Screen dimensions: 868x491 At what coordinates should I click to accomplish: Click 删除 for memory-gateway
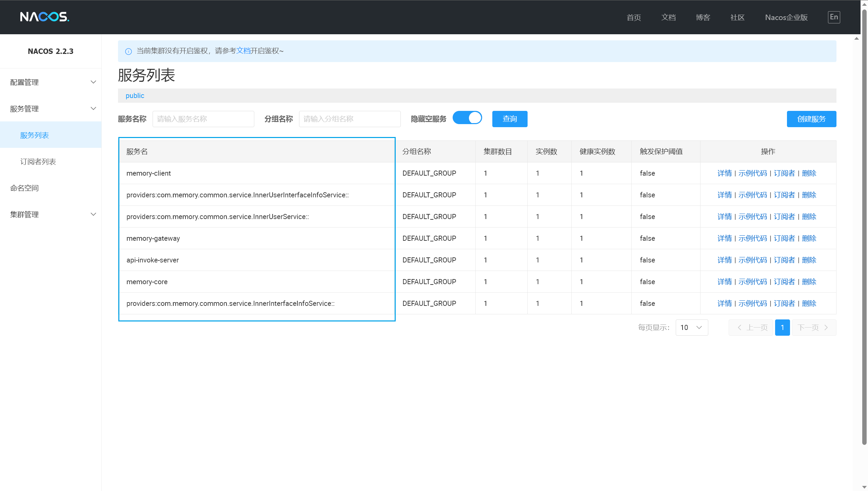coord(809,238)
